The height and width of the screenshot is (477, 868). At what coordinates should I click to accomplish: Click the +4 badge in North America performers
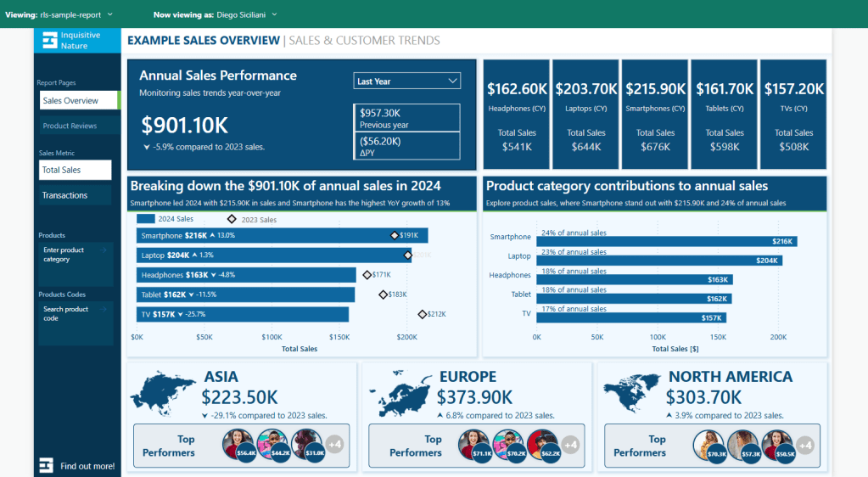tap(805, 444)
